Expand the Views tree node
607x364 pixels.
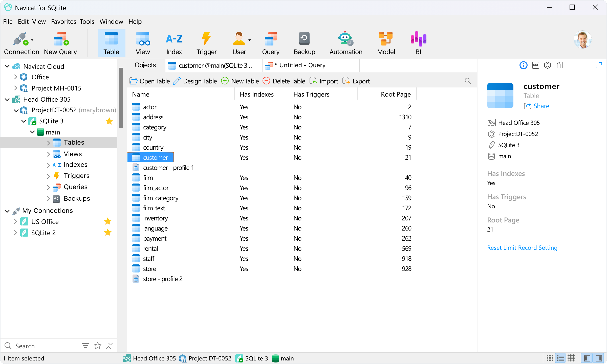click(48, 154)
